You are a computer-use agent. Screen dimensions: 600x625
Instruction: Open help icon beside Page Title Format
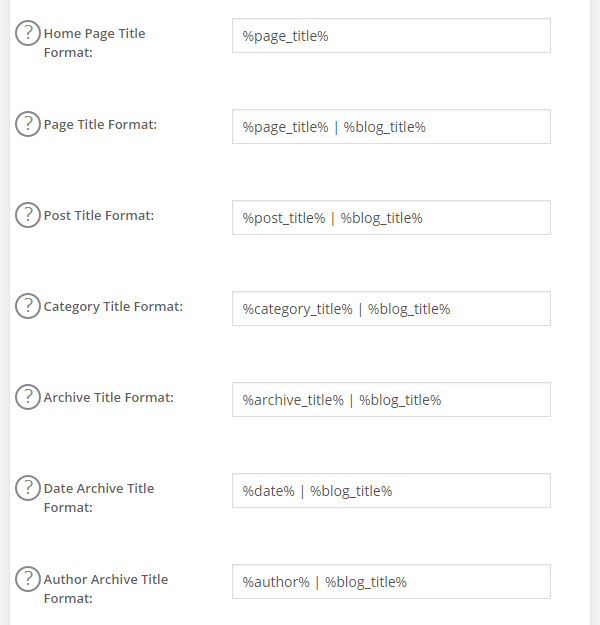(x=28, y=124)
